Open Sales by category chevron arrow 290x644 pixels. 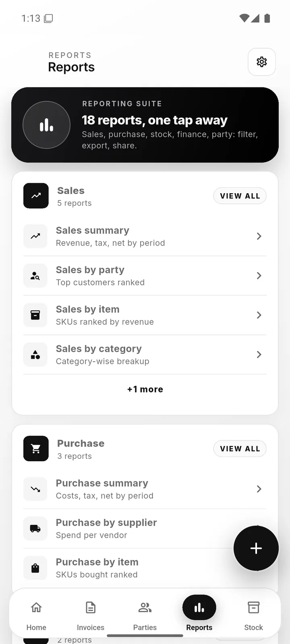point(259,355)
